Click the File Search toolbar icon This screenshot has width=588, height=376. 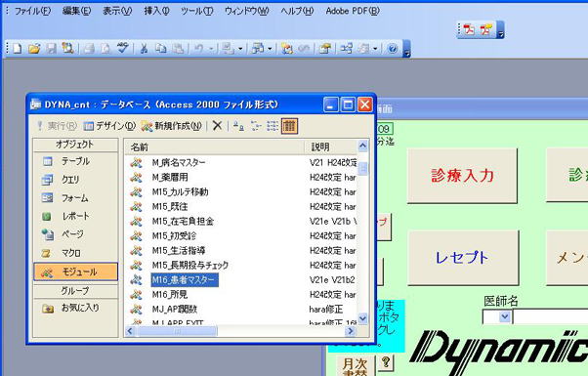(67, 49)
